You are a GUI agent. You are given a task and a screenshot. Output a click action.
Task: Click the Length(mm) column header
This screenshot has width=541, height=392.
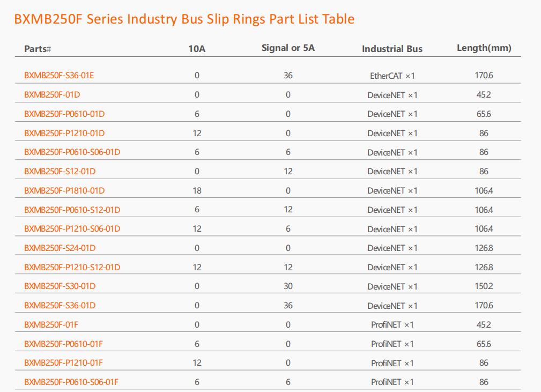[x=484, y=48]
